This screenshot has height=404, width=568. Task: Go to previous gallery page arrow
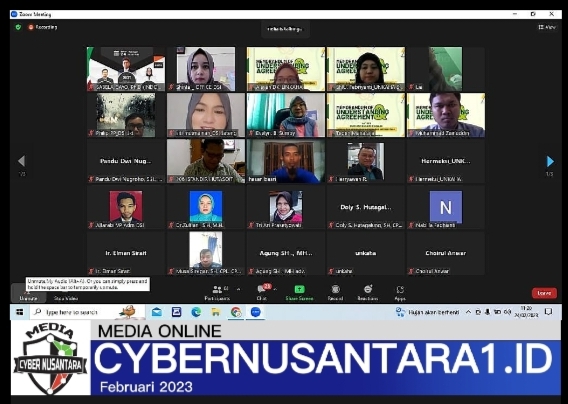[22, 161]
